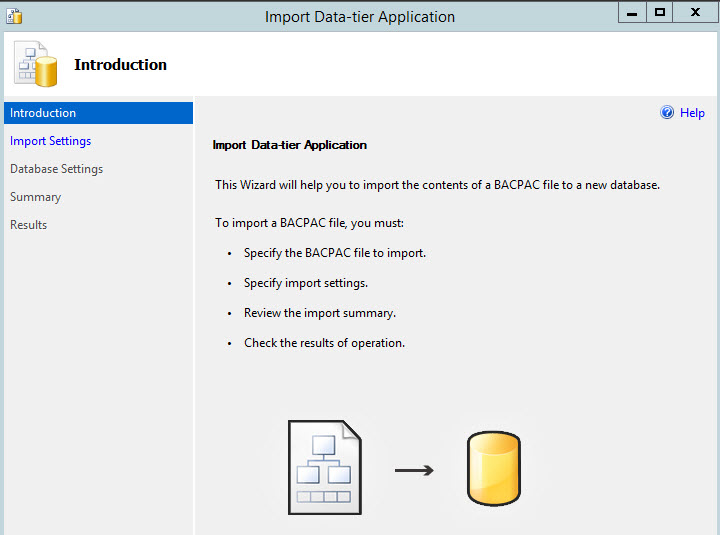
Task: Maximize the Import Data-tier Application window
Action: 660,12
